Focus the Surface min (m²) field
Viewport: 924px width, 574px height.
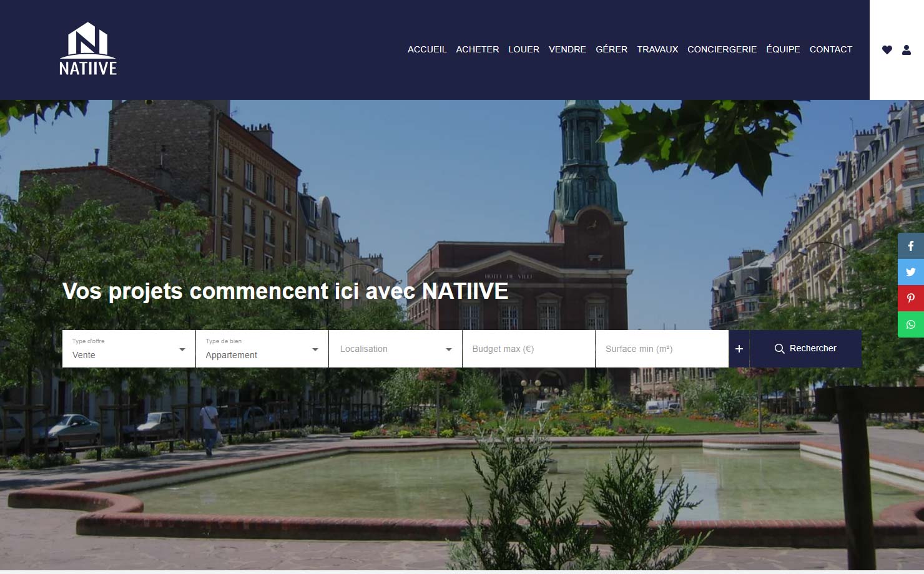click(662, 349)
